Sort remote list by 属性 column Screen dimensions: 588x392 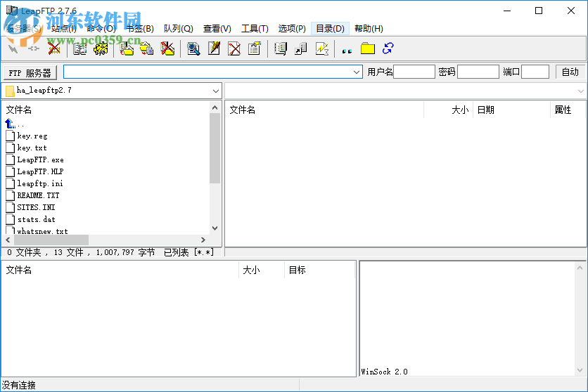pyautogui.click(x=568, y=110)
